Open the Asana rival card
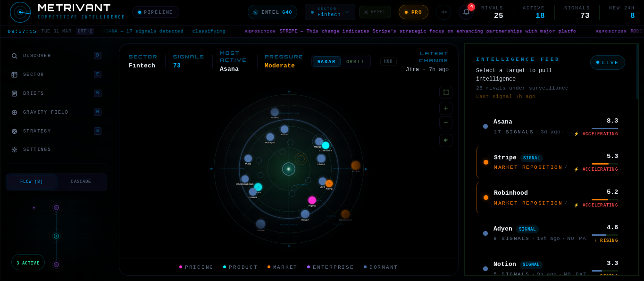 pos(550,127)
